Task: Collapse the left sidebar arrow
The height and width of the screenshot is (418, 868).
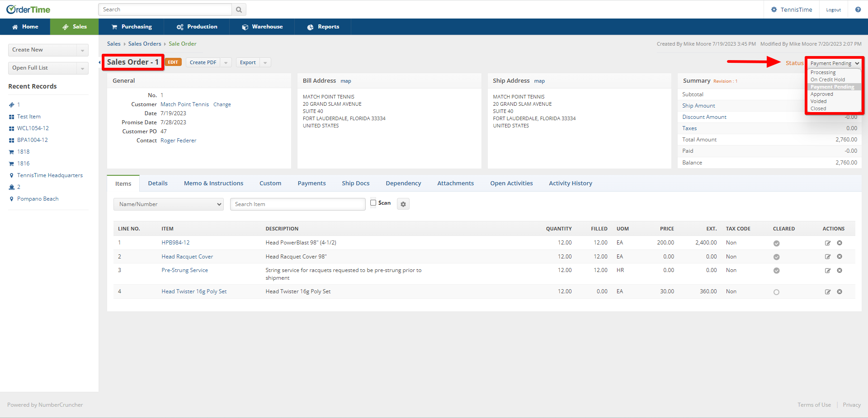Action: click(x=99, y=62)
